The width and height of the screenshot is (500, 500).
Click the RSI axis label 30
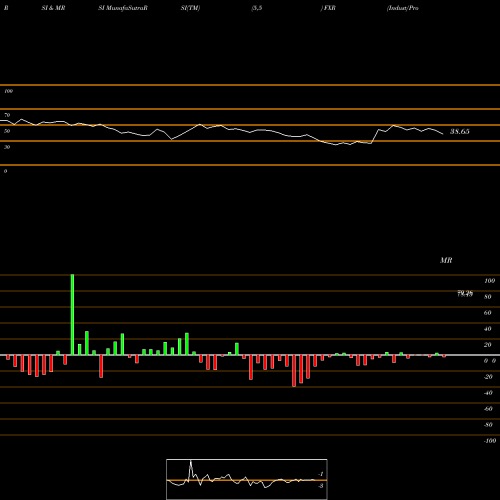coord(7,147)
